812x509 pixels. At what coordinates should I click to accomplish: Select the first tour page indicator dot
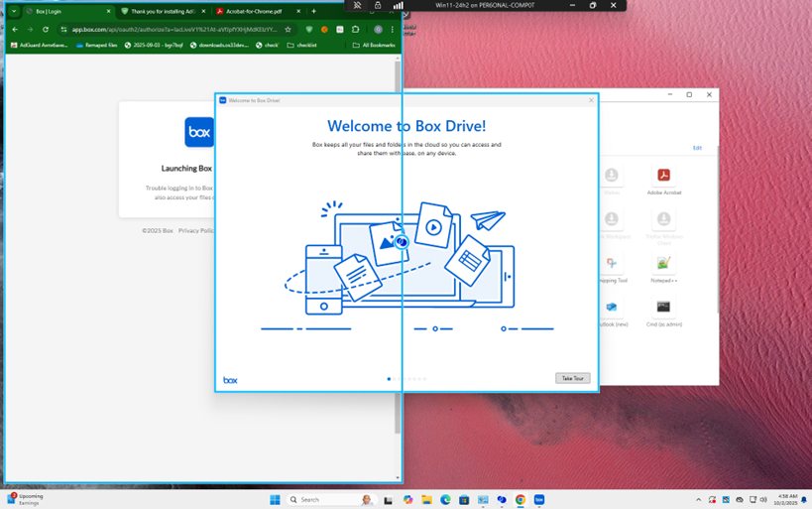389,379
